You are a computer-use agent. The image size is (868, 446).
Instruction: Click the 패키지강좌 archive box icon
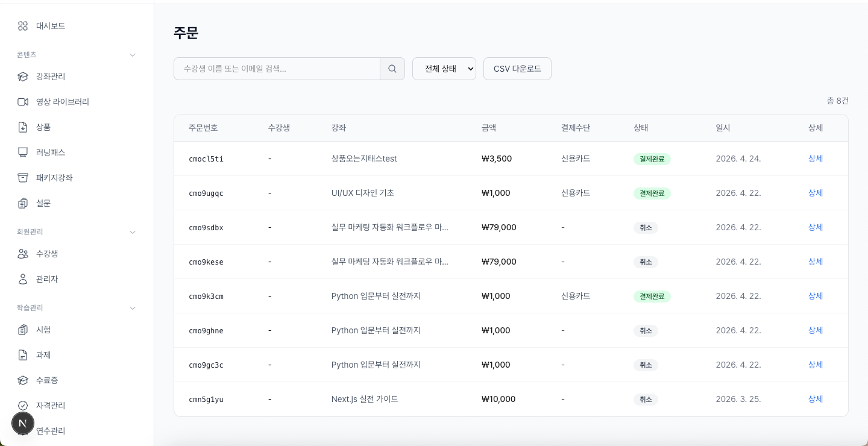[x=23, y=178]
